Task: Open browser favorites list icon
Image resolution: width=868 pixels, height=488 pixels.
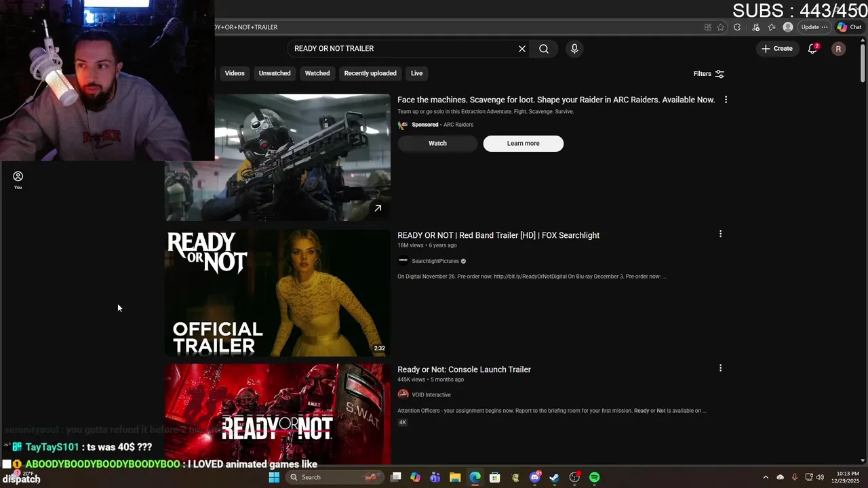Action: click(x=772, y=27)
